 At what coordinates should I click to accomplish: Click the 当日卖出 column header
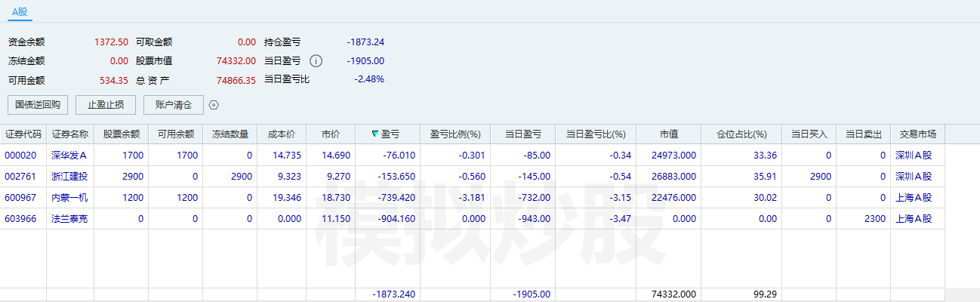tap(863, 134)
